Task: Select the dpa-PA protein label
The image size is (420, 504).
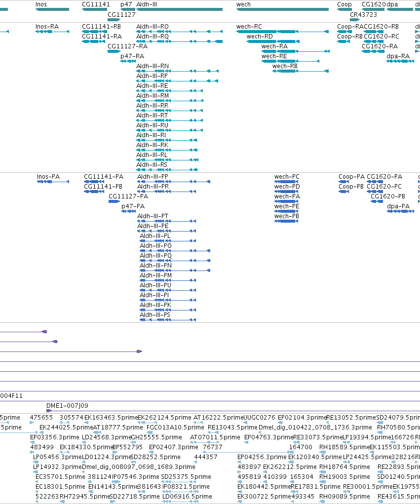Action: 398,206
